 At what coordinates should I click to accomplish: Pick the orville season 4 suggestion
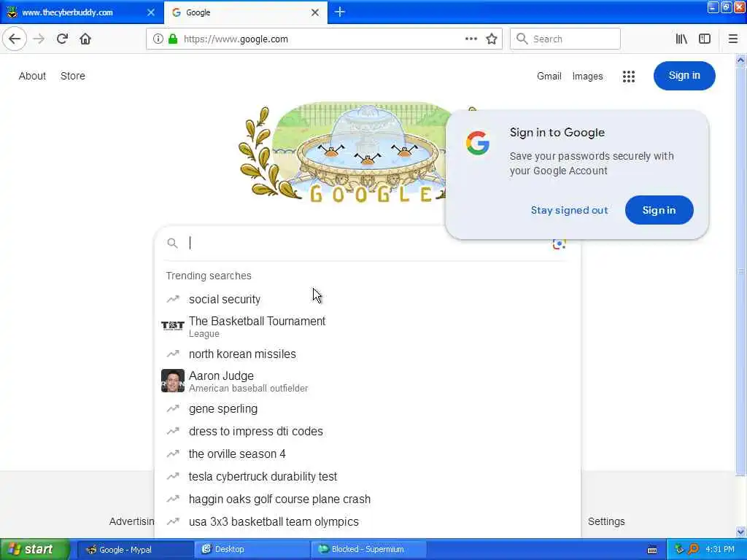click(367, 454)
